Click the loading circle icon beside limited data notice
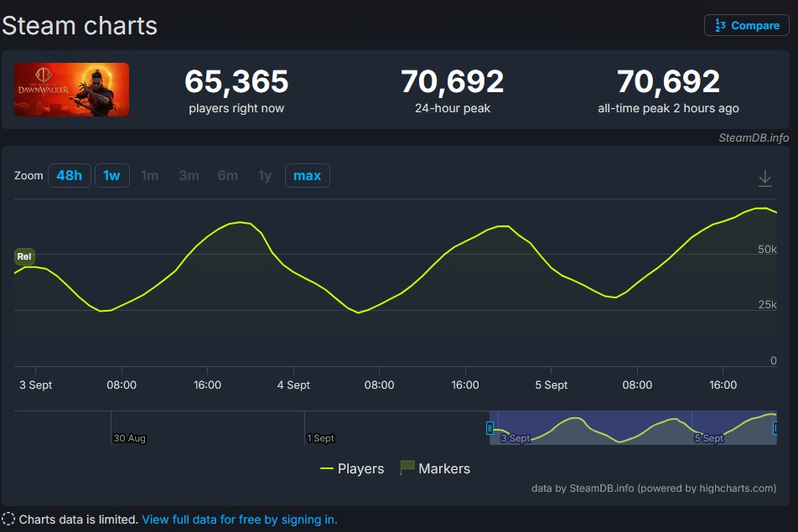798x532 pixels. [x=8, y=519]
